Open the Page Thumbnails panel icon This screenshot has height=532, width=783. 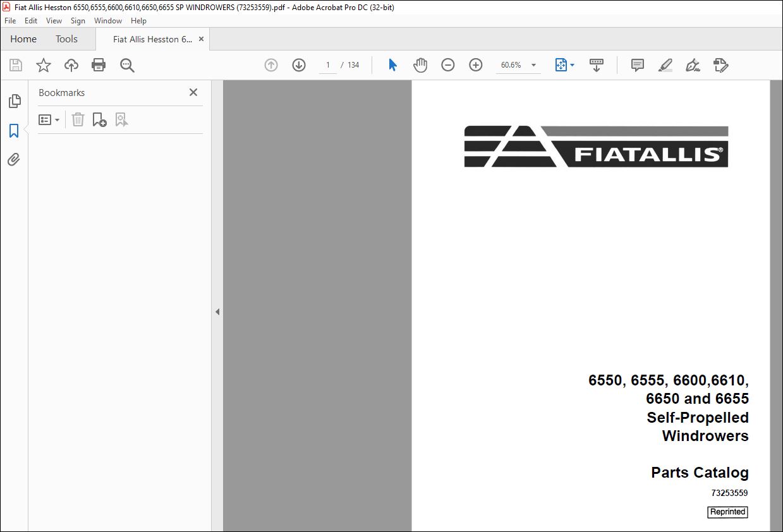click(x=15, y=101)
